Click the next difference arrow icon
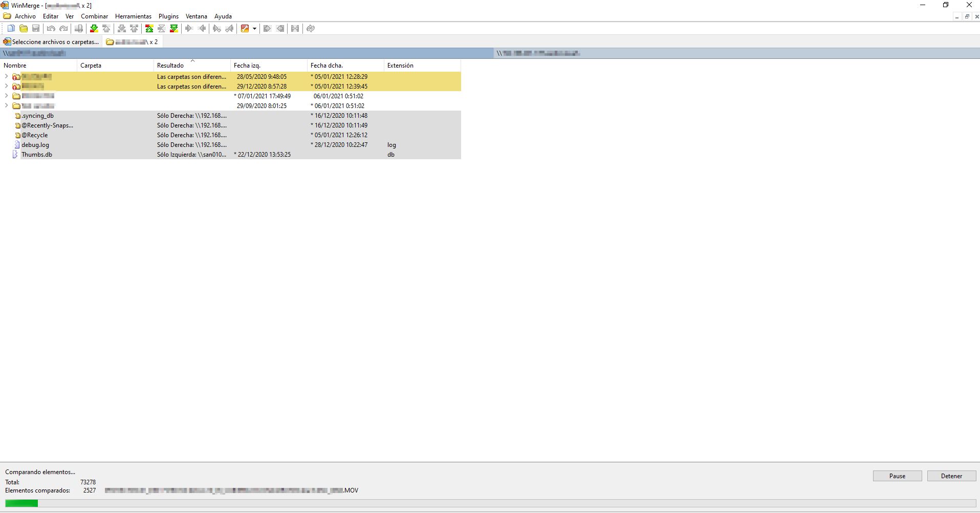 click(x=94, y=28)
